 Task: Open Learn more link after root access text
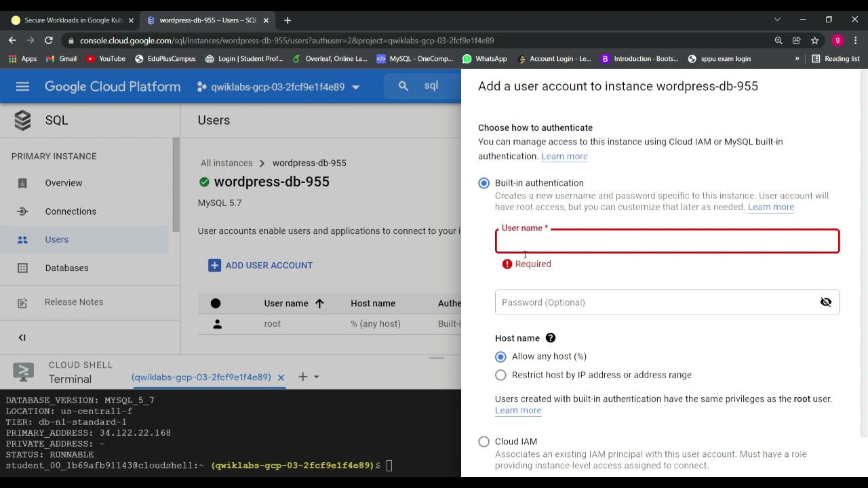pos(771,207)
